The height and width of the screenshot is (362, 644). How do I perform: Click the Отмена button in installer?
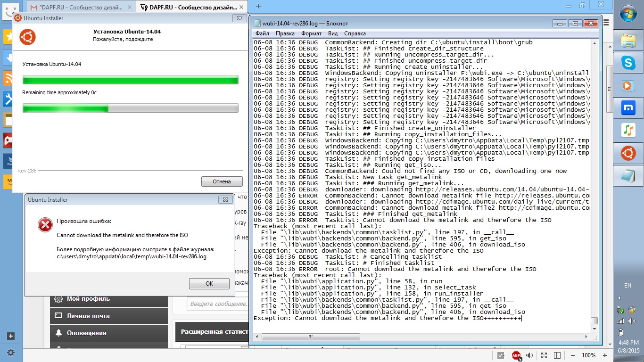(x=222, y=181)
